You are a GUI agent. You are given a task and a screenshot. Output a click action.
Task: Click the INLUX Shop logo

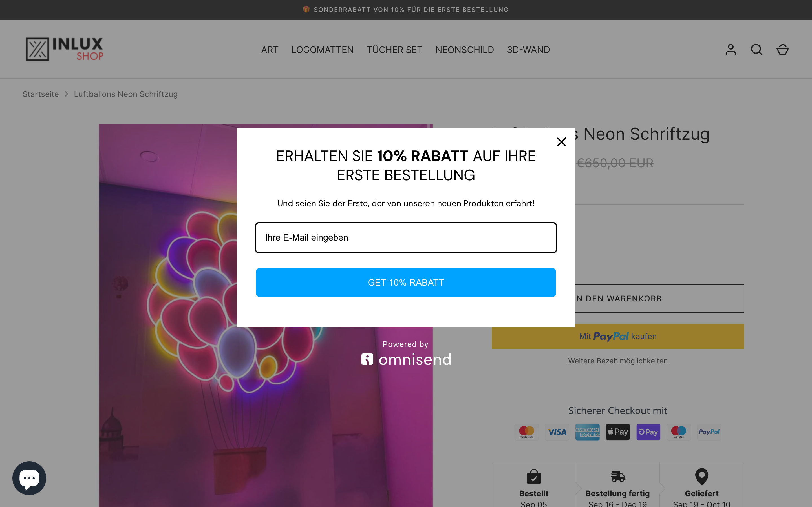(64, 49)
